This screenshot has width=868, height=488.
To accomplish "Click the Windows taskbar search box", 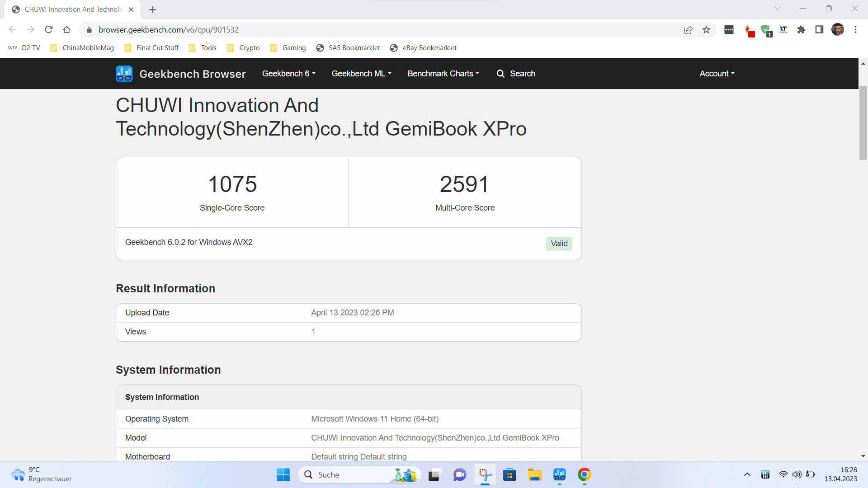I will pyautogui.click(x=359, y=475).
